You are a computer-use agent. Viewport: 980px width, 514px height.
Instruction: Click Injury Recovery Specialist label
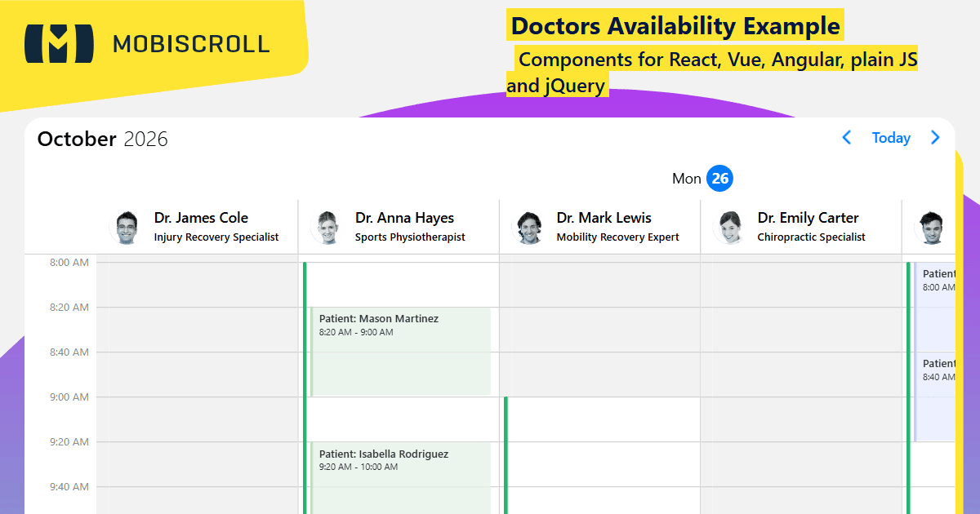(x=216, y=237)
